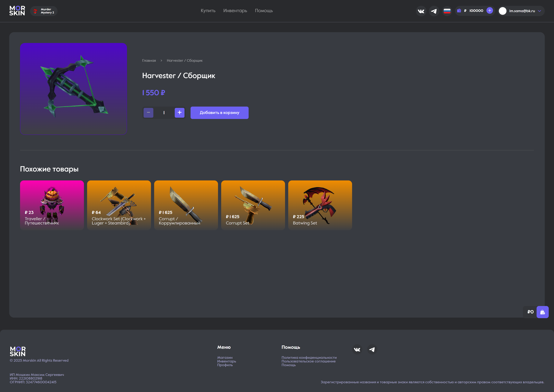Open Пользовательское соглашение link
Image resolution: width=554 pixels, height=392 pixels.
pos(308,361)
